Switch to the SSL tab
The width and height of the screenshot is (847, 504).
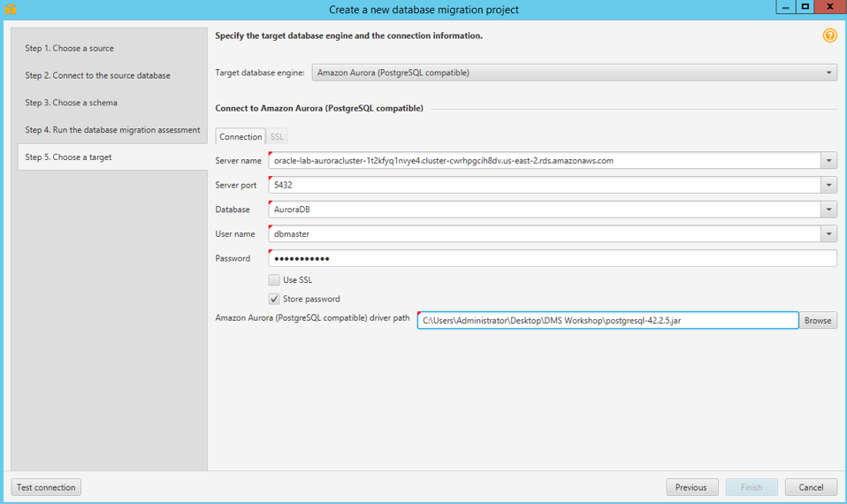[277, 137]
